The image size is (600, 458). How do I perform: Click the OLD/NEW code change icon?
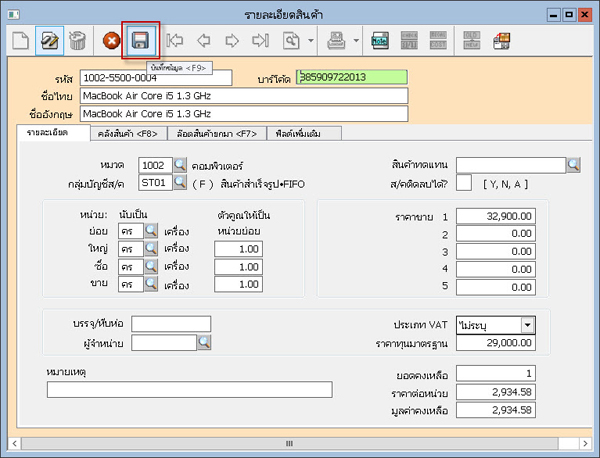[472, 40]
